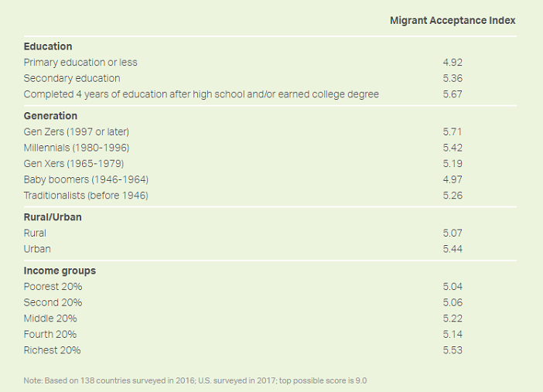Select the Millennials (1980-1996) row
Viewport: 543px width, 392px height.
[270, 148]
